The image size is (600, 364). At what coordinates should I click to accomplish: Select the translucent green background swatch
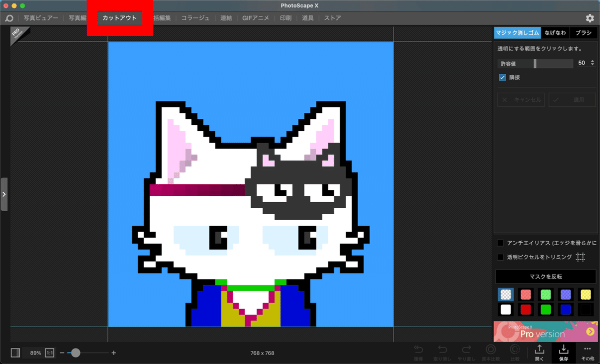pyautogui.click(x=545, y=295)
